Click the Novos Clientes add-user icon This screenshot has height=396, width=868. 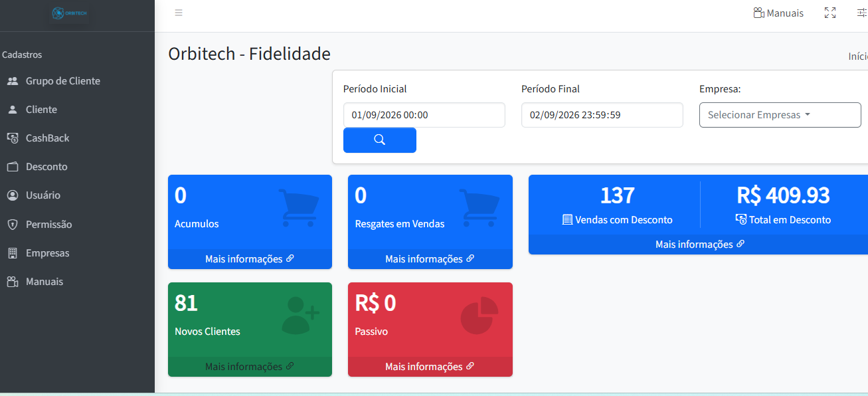coord(301,315)
